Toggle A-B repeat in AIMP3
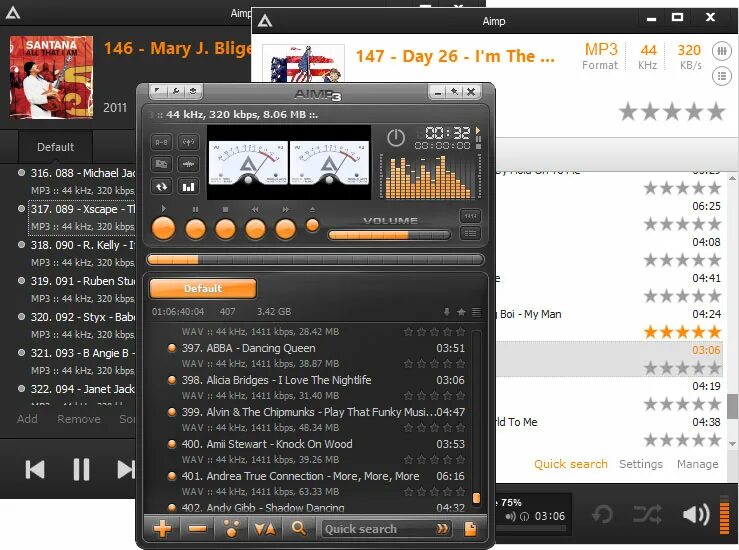 pos(161,142)
